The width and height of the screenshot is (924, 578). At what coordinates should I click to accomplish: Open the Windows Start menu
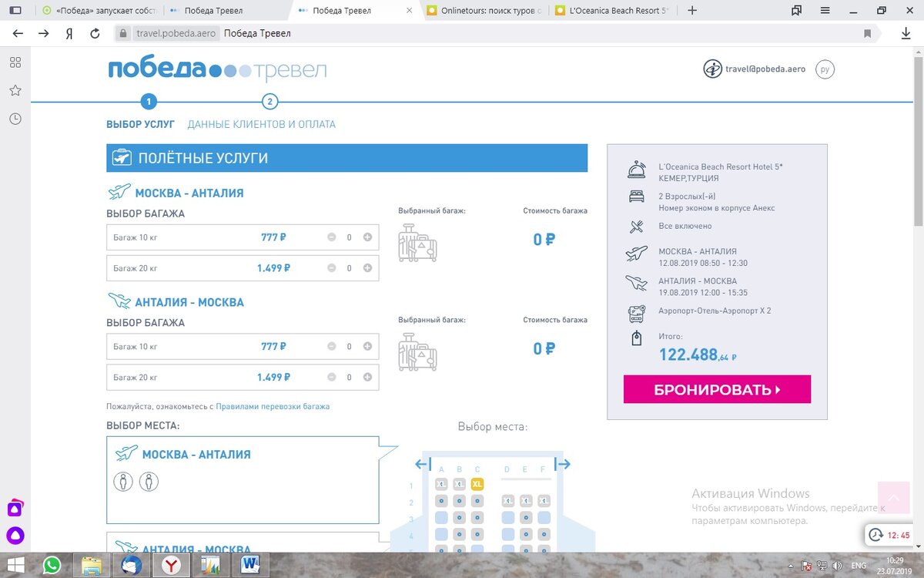point(15,566)
